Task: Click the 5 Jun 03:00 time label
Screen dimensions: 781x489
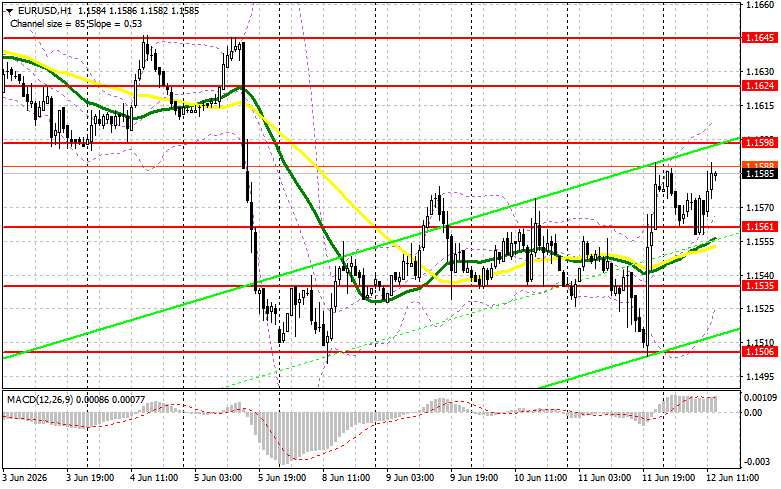Action: pos(218,478)
